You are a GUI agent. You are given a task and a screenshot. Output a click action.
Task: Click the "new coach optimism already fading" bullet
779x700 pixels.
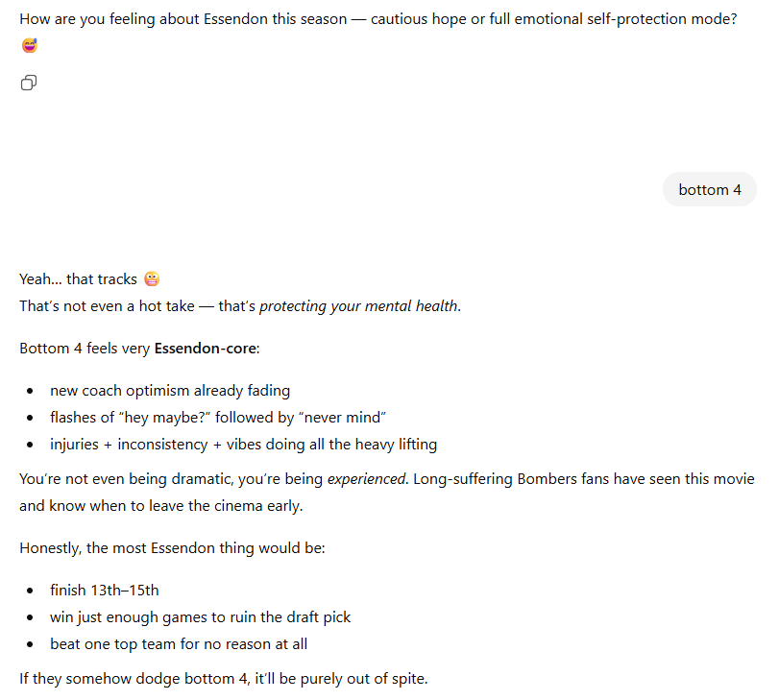click(170, 391)
